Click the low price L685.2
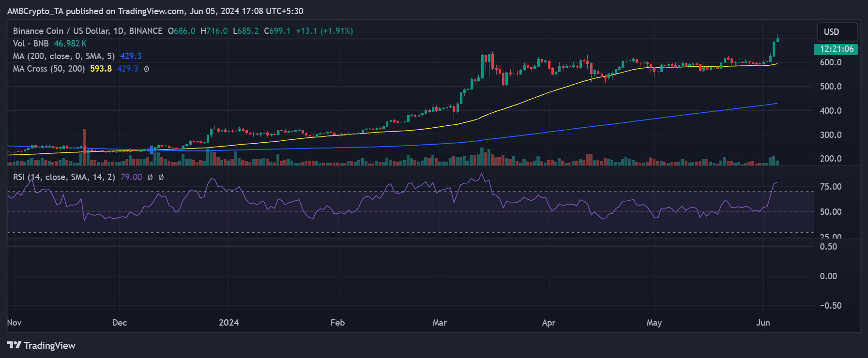Image resolution: width=868 pixels, height=358 pixels. 246,31
